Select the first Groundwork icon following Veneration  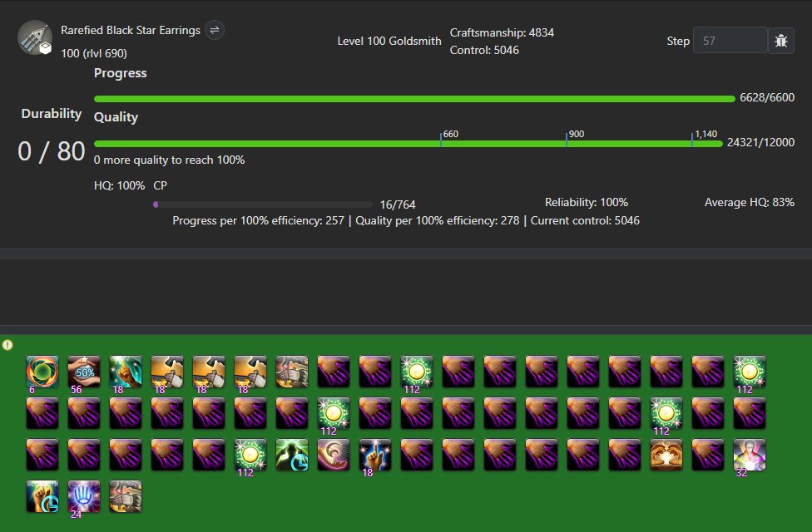167,372
